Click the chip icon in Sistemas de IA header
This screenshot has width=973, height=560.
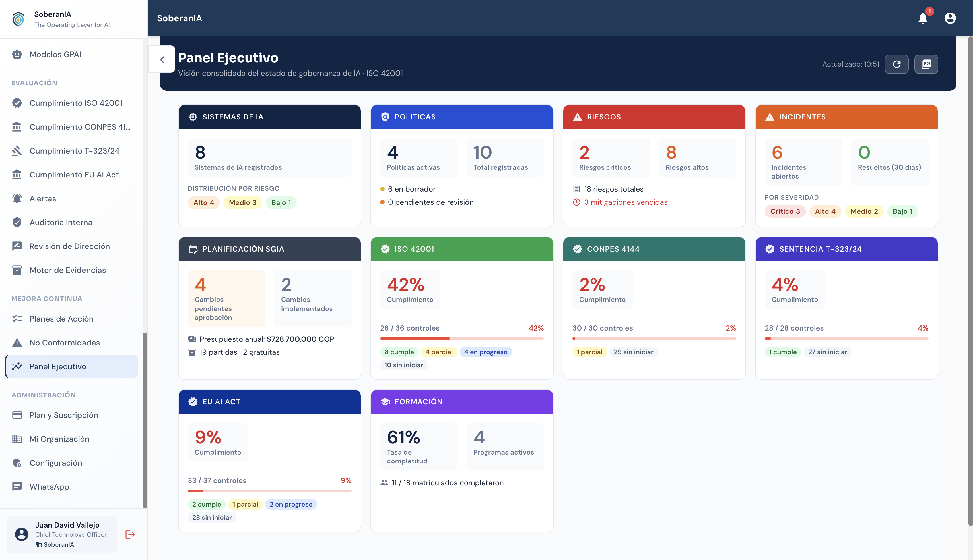pyautogui.click(x=193, y=117)
